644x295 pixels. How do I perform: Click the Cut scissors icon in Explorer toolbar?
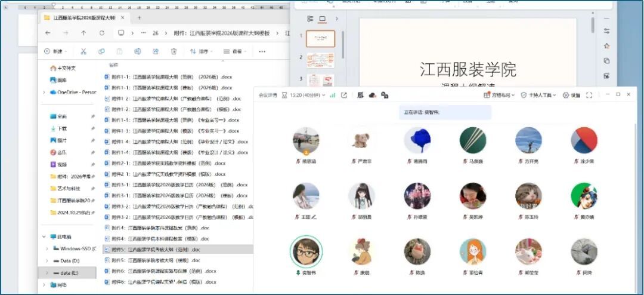click(x=83, y=51)
